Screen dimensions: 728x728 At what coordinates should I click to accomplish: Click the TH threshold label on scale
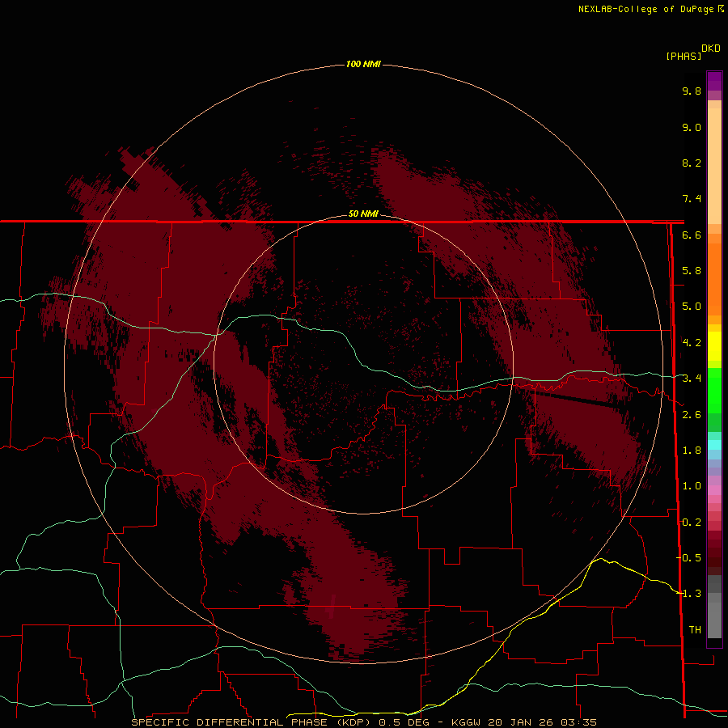[x=695, y=629]
